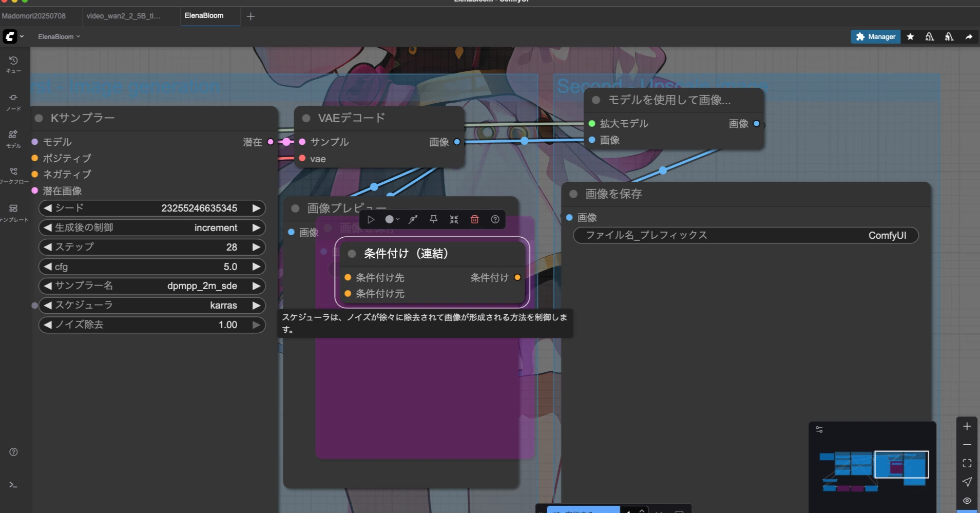Open the workflows sidebar panel
The width and height of the screenshot is (980, 513).
tap(14, 172)
